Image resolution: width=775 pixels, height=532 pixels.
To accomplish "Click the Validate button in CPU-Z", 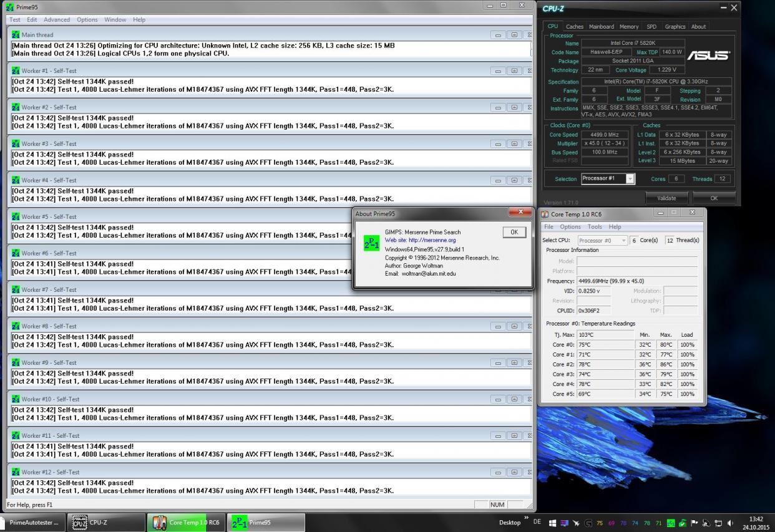I will 666,198.
